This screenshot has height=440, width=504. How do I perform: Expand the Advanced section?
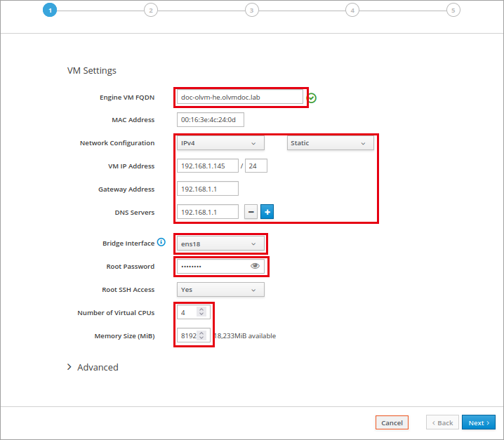coord(93,367)
